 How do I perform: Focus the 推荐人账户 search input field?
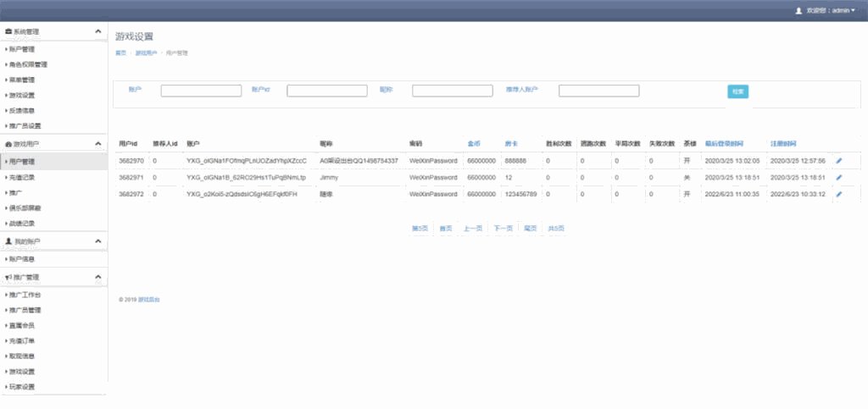pyautogui.click(x=598, y=91)
